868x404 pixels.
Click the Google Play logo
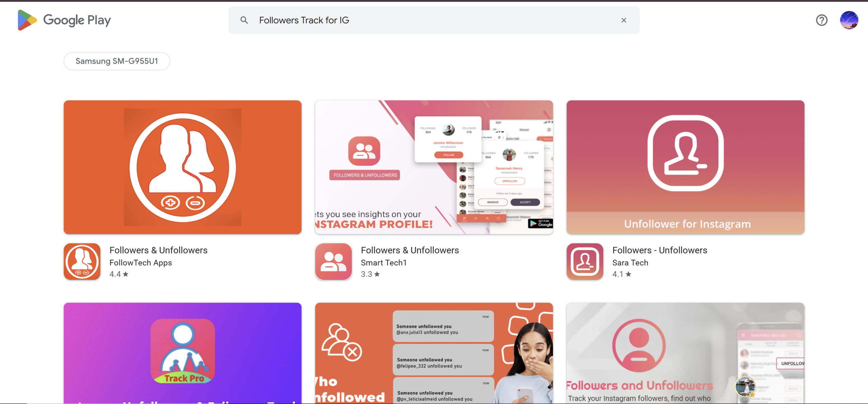click(x=64, y=20)
